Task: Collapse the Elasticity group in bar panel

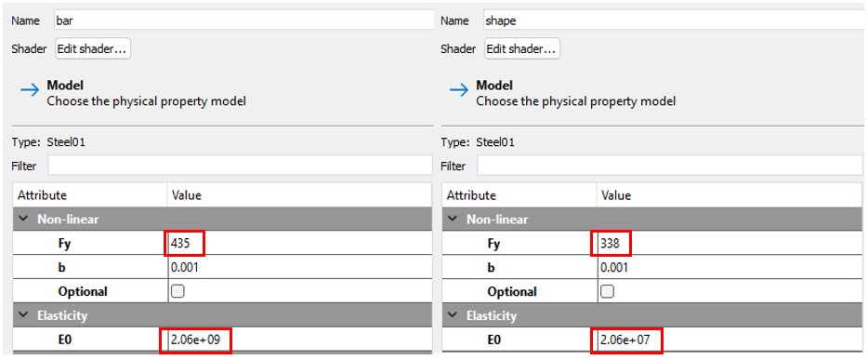Action: point(22,315)
